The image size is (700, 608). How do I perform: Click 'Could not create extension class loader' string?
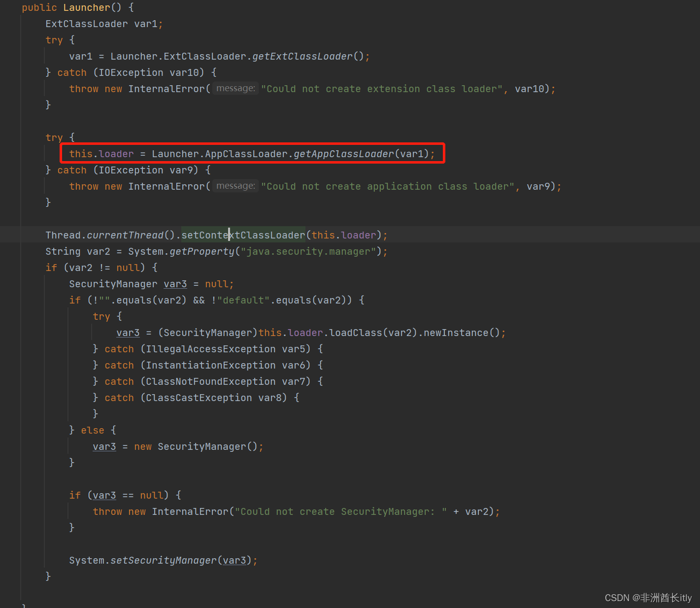click(382, 89)
